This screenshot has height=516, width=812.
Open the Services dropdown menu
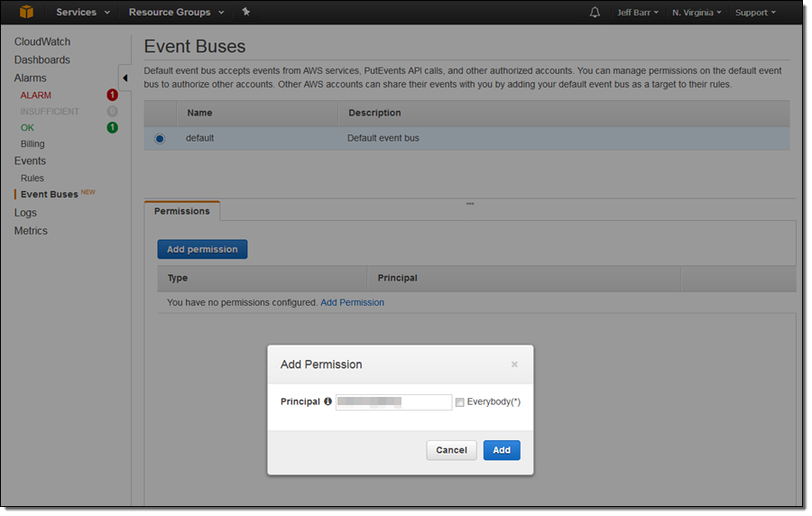(x=83, y=13)
